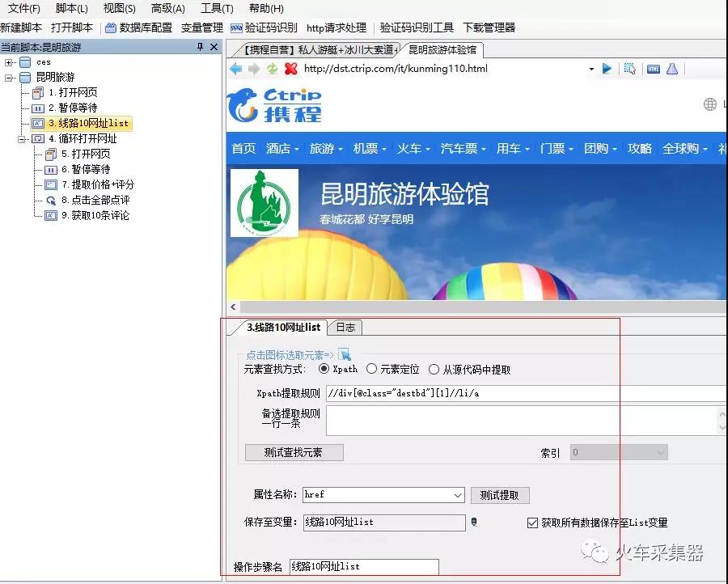Click 变量管理 in toolbar
This screenshot has width=728, height=584.
coord(202,28)
